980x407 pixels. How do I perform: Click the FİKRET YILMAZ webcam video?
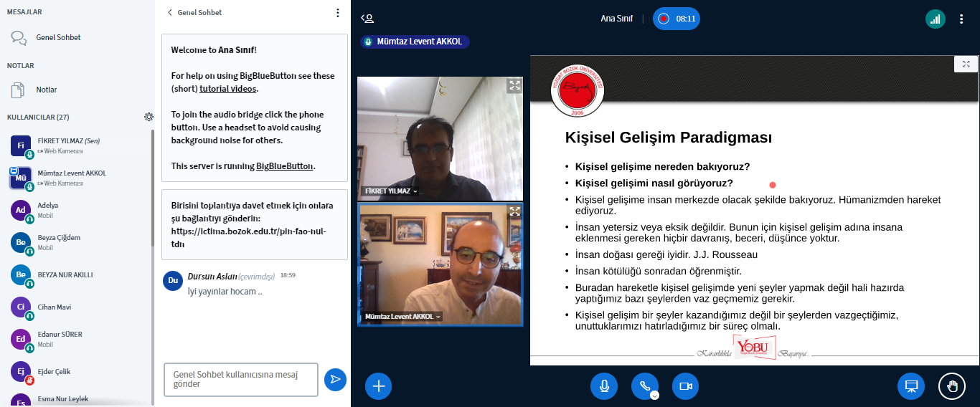(x=440, y=138)
